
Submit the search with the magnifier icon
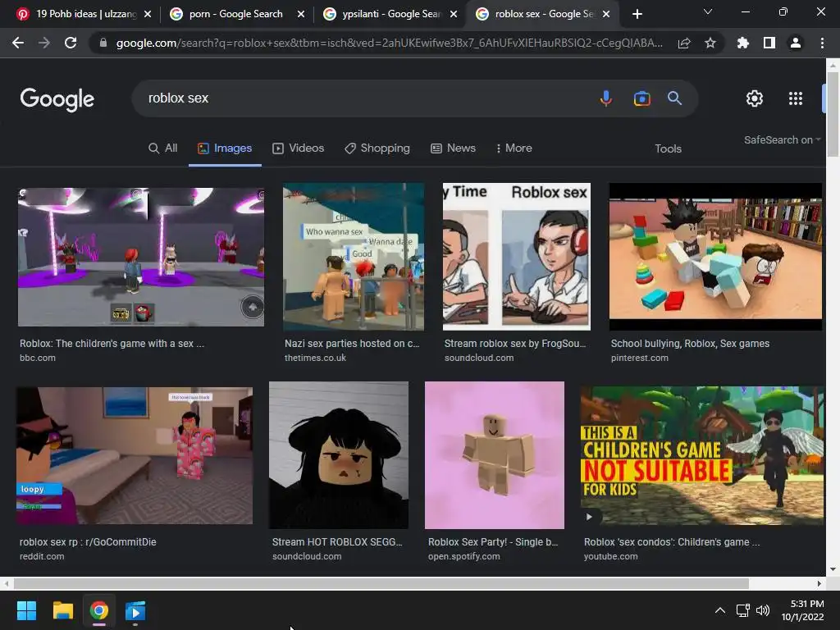[674, 98]
